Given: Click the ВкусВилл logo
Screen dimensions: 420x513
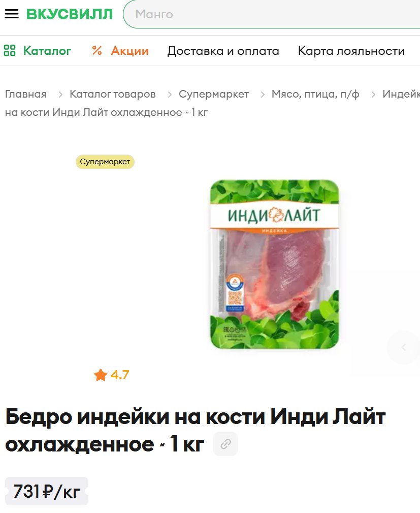Looking at the screenshot, I should click(70, 14).
